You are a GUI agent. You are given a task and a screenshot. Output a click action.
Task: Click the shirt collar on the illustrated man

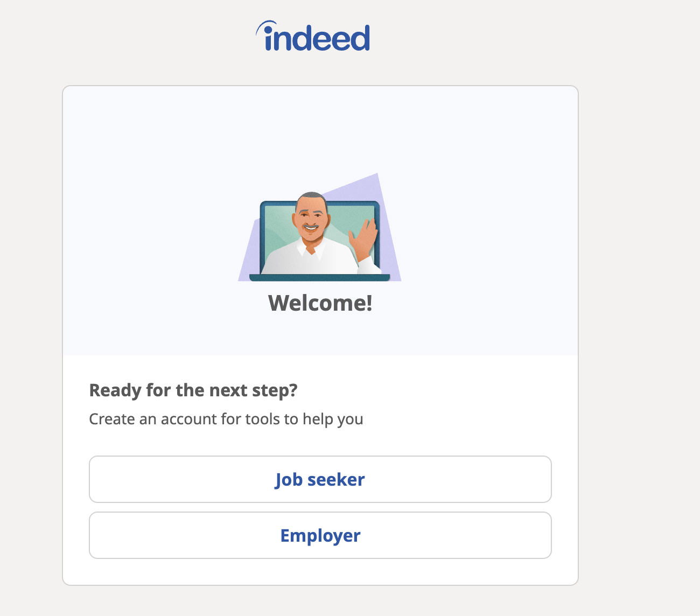click(x=312, y=249)
